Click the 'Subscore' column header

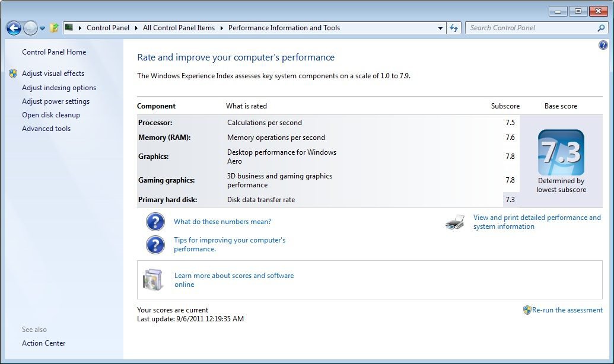coord(505,106)
